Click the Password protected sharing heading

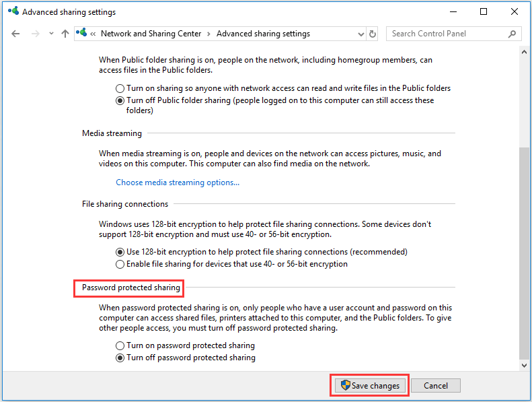point(131,288)
